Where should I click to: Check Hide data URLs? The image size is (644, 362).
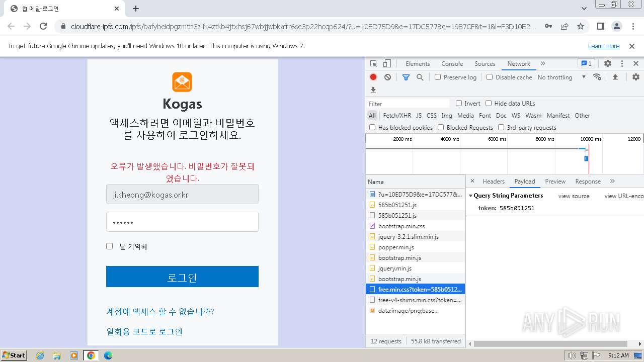pyautogui.click(x=489, y=103)
